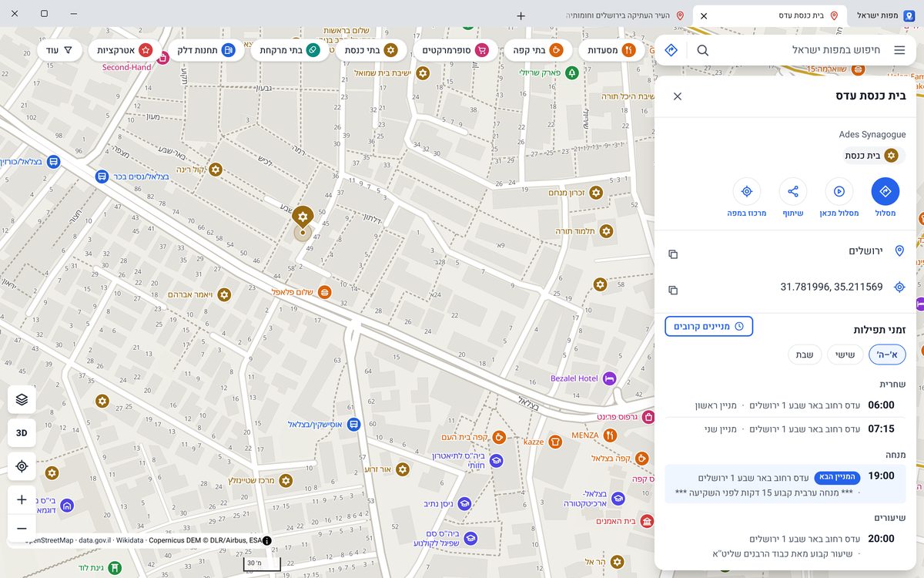Switch to the בית כנסת עדס browser tab
Viewport: 924px width, 578px height.
coord(770,15)
